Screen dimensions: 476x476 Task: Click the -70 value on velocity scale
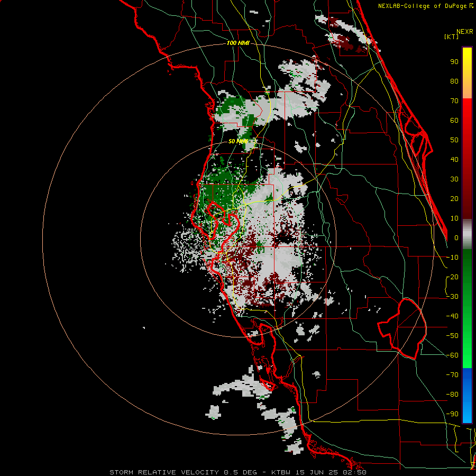coord(452,375)
